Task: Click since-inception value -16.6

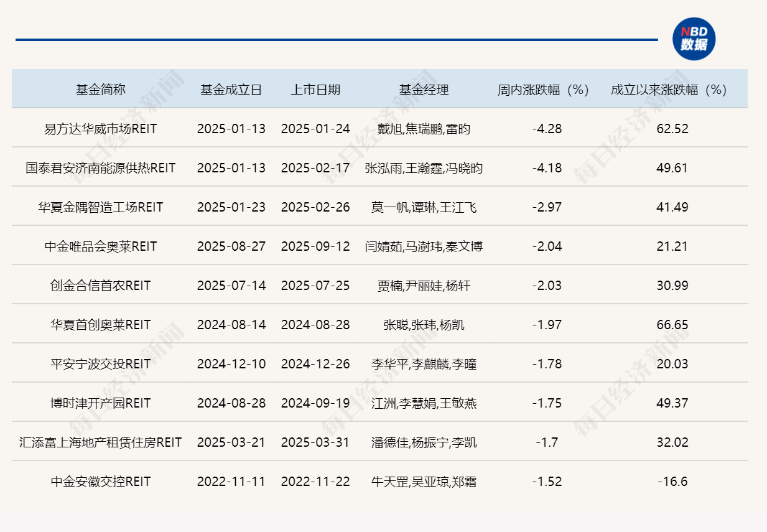Action: pos(672,482)
